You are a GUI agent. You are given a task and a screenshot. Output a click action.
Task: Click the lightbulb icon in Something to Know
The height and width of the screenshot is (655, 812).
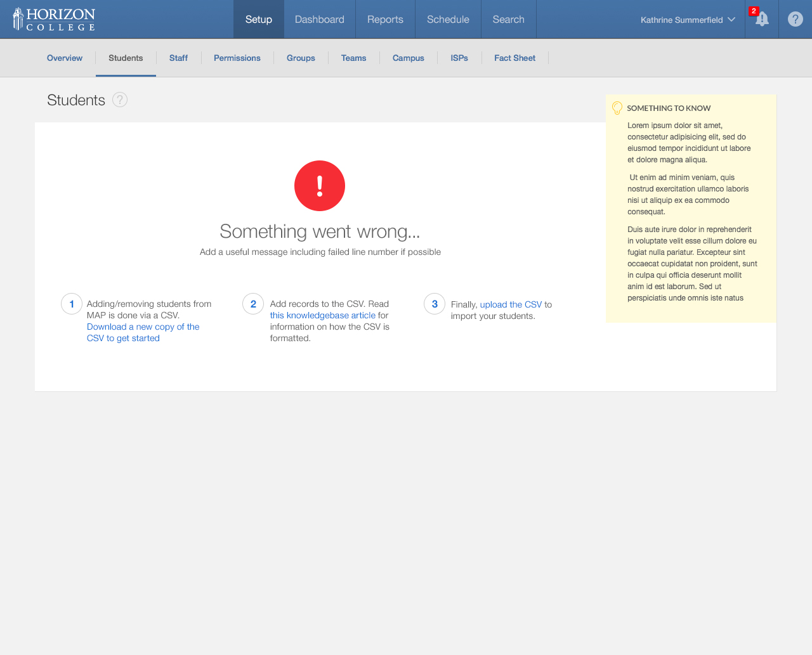[x=617, y=108]
